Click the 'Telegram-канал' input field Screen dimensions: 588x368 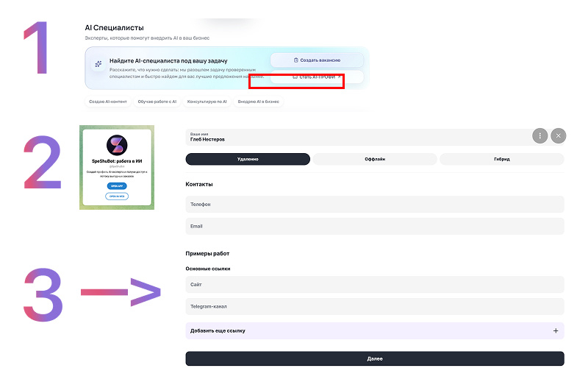tap(375, 306)
